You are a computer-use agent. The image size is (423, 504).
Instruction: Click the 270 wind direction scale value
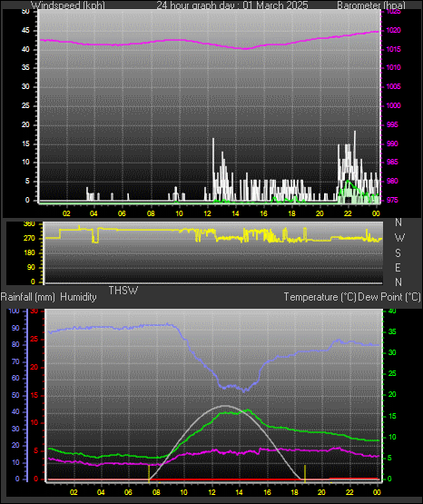tap(29, 239)
